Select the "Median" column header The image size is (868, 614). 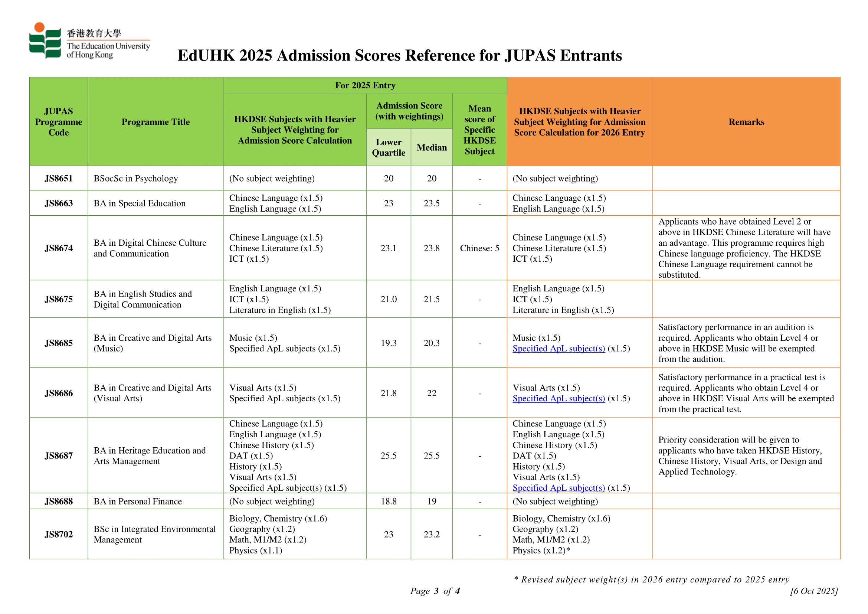tap(432, 147)
